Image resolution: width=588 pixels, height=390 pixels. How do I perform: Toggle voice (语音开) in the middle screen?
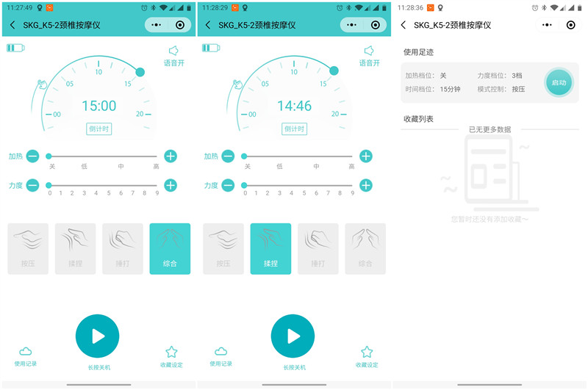point(370,57)
